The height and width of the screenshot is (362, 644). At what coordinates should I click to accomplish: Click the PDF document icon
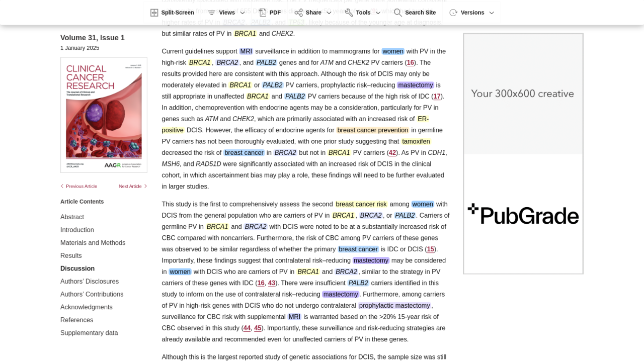[x=263, y=13]
